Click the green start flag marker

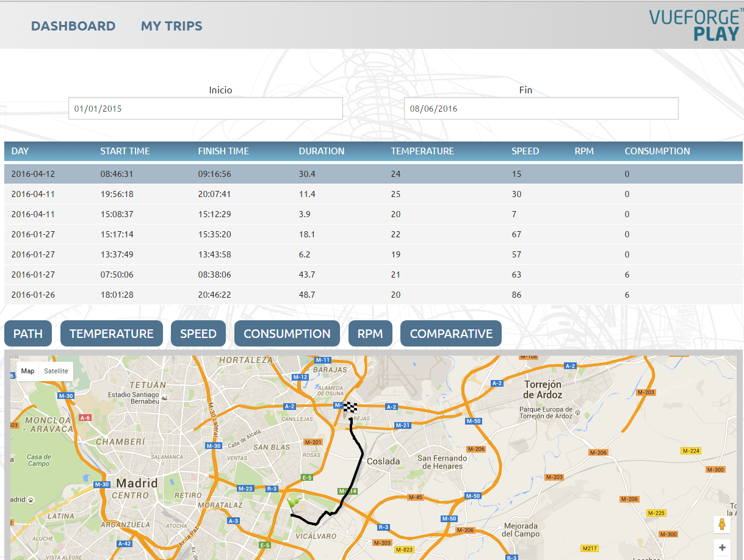point(294,503)
